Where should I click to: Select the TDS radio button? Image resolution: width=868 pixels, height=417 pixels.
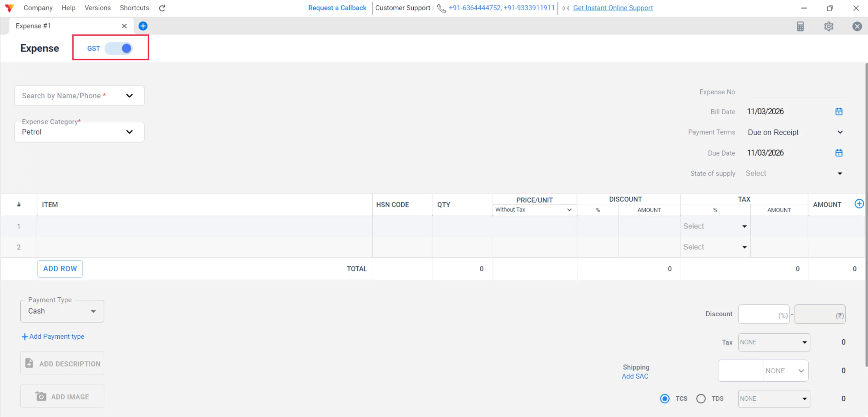(x=701, y=399)
